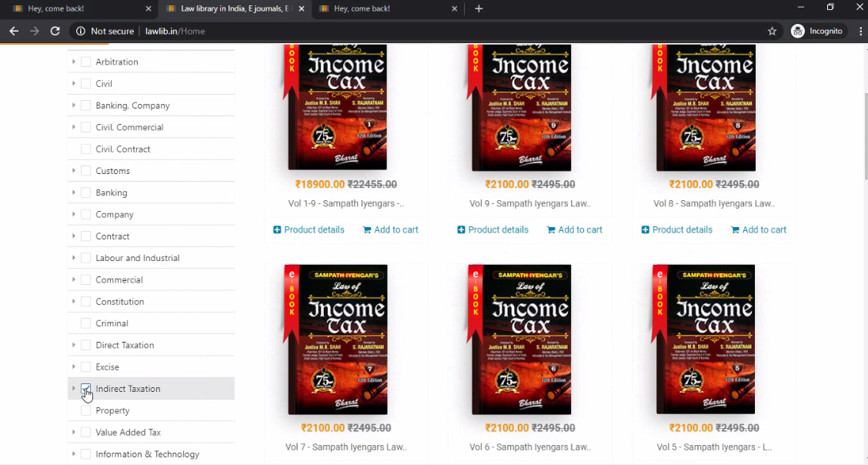Viewport: 868px width, 465px height.
Task: Add Vol 8 to cart
Action: coord(759,229)
